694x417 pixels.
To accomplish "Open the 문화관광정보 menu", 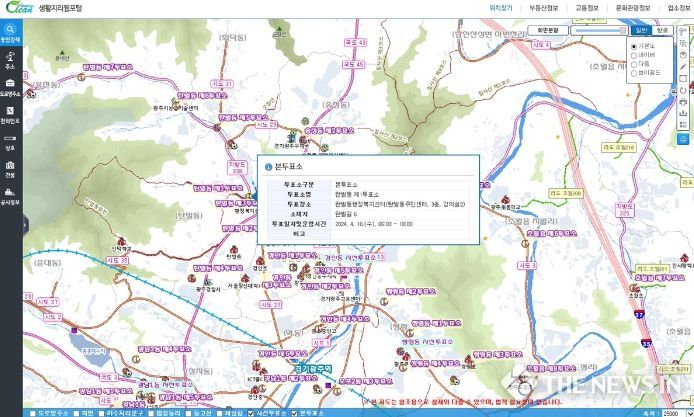I will (633, 8).
